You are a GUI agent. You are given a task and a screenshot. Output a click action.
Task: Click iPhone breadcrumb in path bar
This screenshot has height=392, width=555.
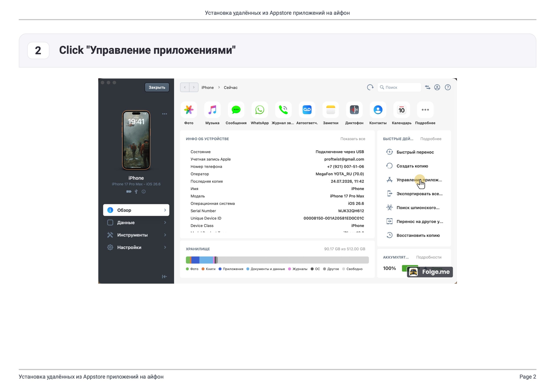point(207,88)
